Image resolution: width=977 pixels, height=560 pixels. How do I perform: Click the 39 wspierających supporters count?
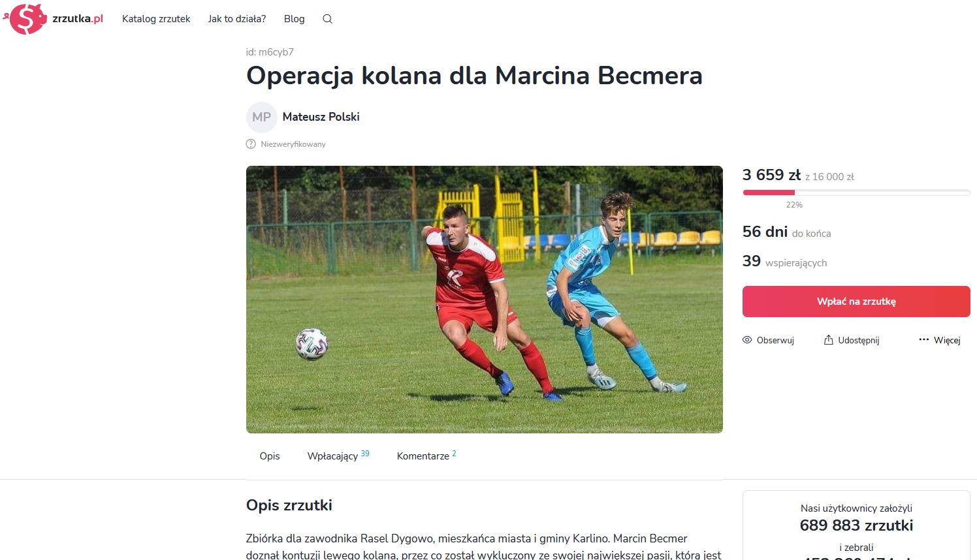(785, 262)
